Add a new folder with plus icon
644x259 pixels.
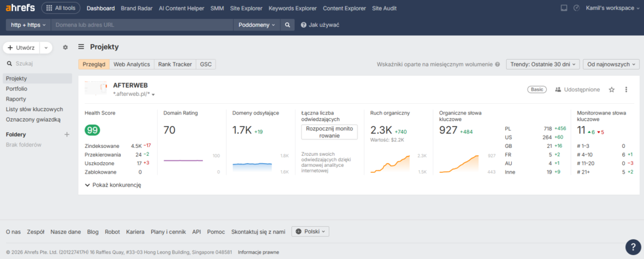point(67,135)
